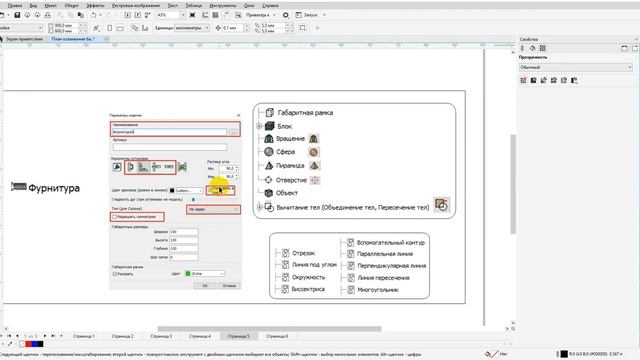The width and height of the screenshot is (640, 360).
Task: Toggle the rulers display icon
Action: tap(205, 15)
